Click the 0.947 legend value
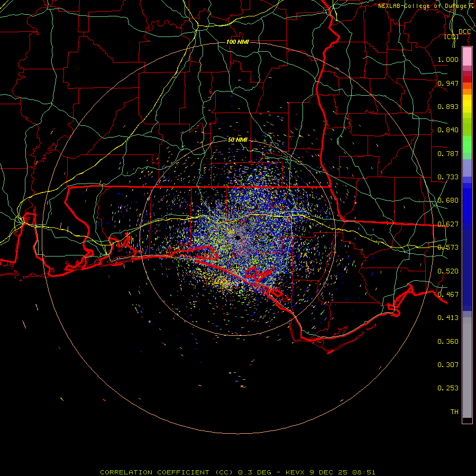This screenshot has width=476, height=476. tap(448, 83)
